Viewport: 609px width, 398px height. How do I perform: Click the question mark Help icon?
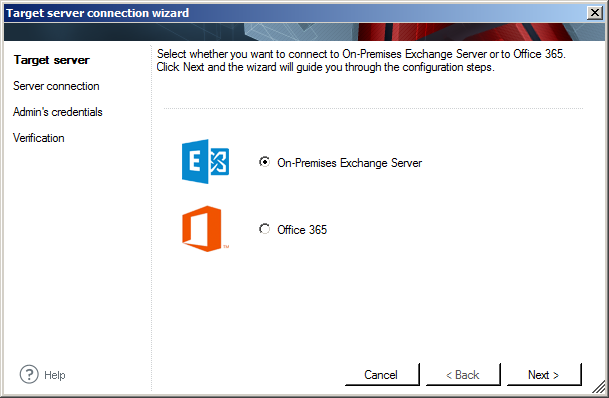tap(29, 374)
